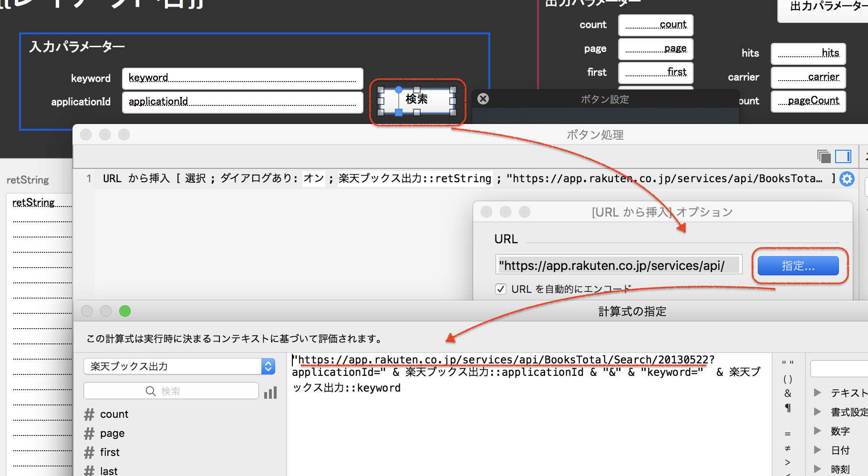Click the magnifier in field search box
The height and width of the screenshot is (476, 868).
[x=151, y=391]
